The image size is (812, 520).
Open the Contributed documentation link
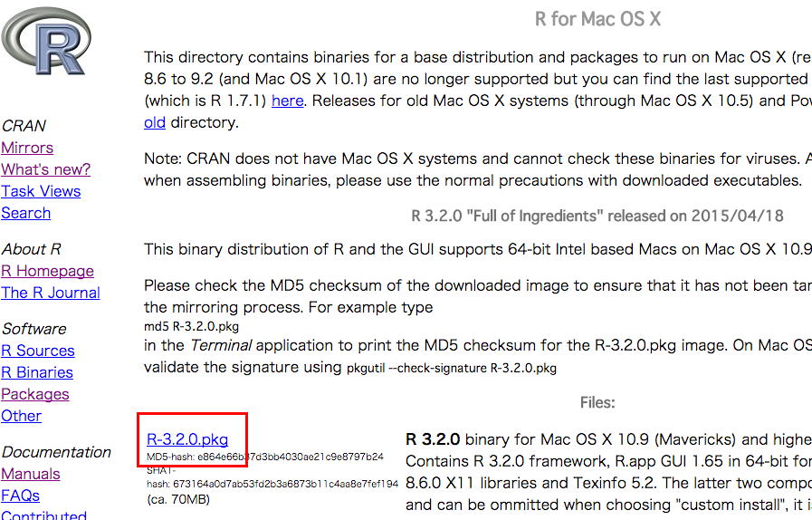[x=44, y=515]
